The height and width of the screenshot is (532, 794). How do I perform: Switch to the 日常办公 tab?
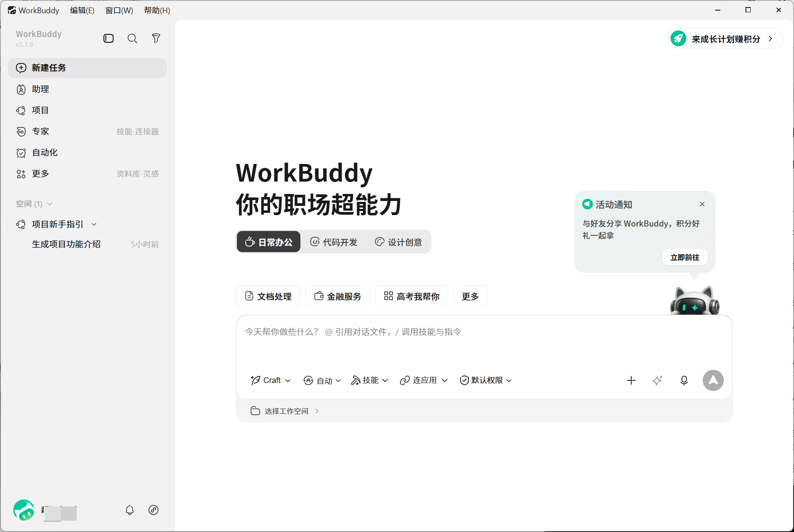pos(269,242)
